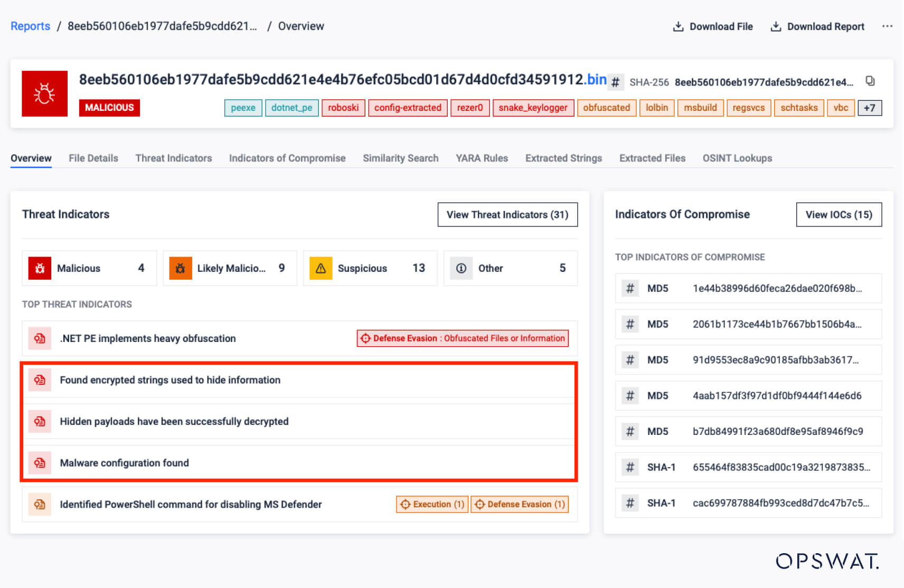Image resolution: width=904 pixels, height=588 pixels.
Task: Click the snake_keylogger tag
Action: click(533, 108)
